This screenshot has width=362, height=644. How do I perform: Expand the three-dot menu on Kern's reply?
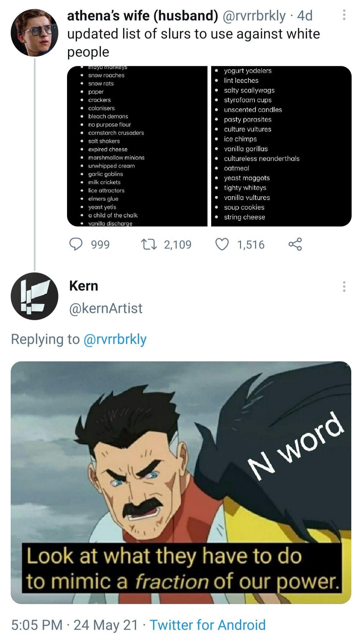344,287
